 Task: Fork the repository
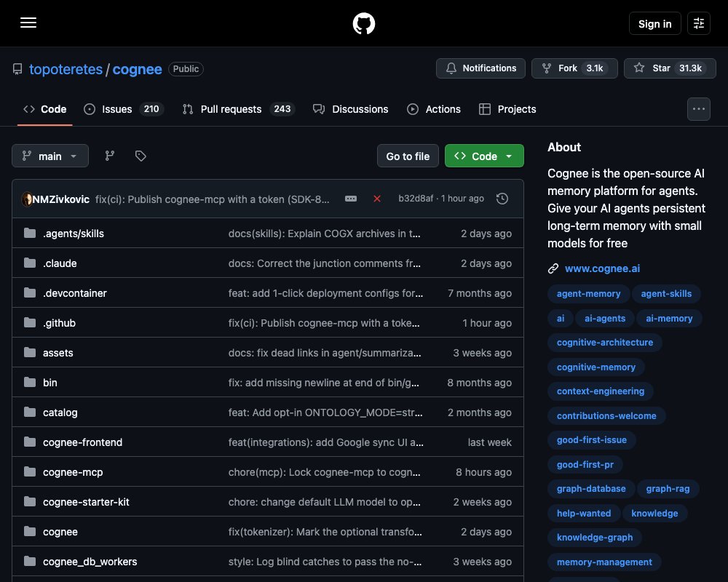coord(574,68)
